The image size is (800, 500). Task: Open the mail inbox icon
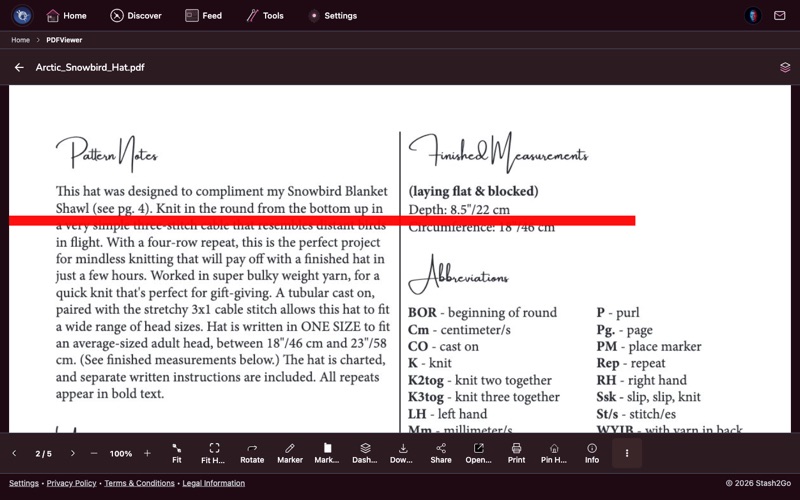click(x=780, y=15)
